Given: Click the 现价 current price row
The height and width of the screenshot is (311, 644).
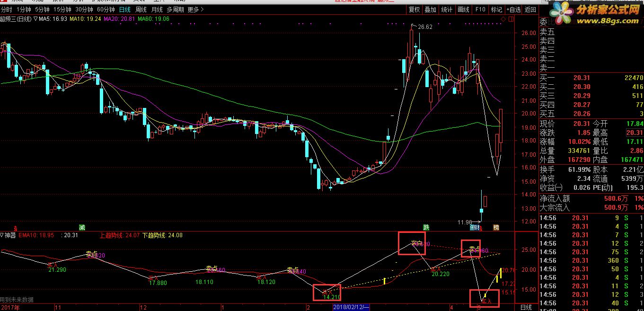Looking at the screenshot, I should [x=565, y=124].
